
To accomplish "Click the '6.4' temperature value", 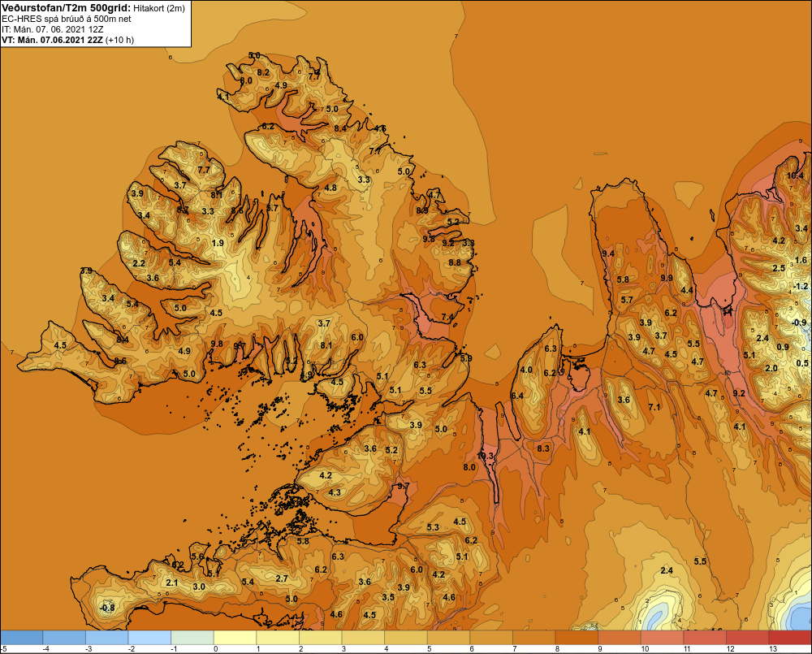I will (516, 396).
